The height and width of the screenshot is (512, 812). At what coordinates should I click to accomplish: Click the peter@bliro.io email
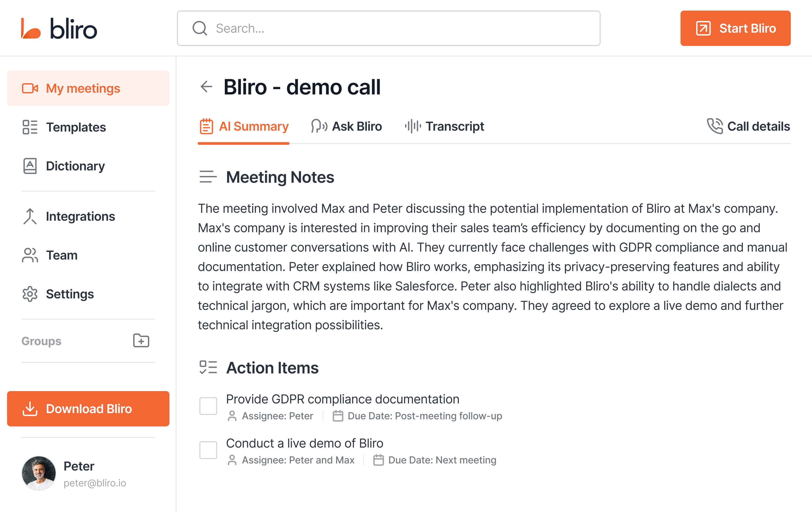(95, 483)
